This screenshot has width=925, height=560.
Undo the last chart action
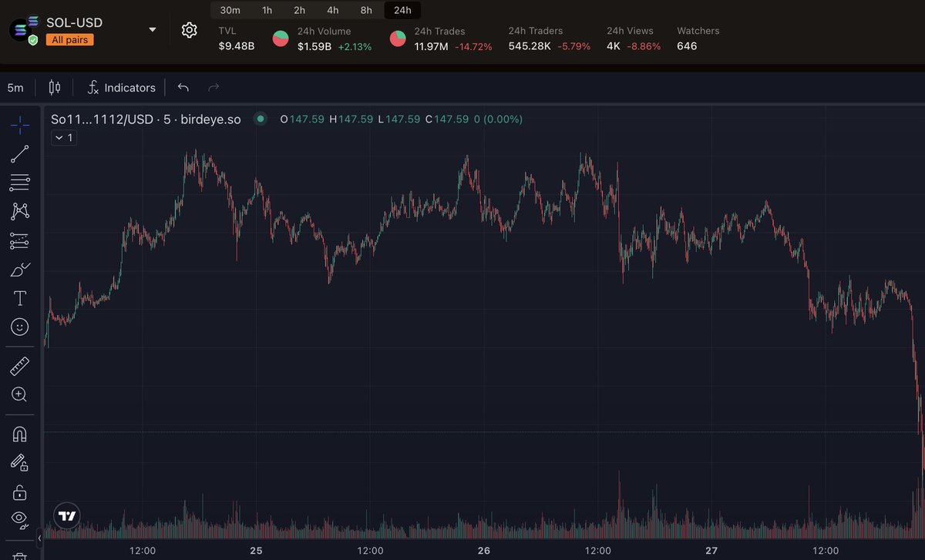183,87
